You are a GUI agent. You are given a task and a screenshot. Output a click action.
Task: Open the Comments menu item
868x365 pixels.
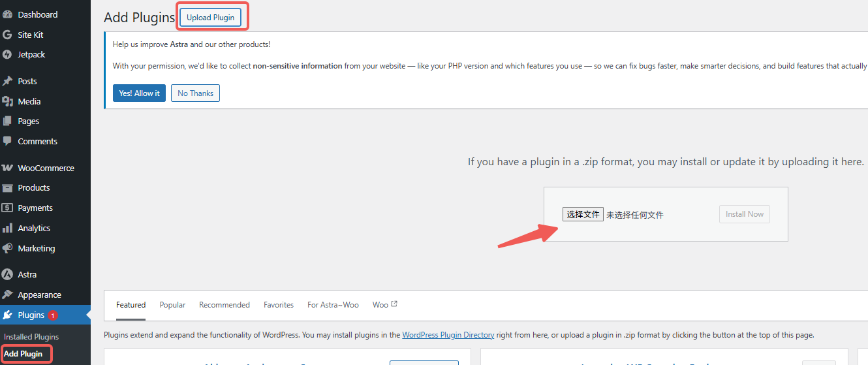pos(37,141)
